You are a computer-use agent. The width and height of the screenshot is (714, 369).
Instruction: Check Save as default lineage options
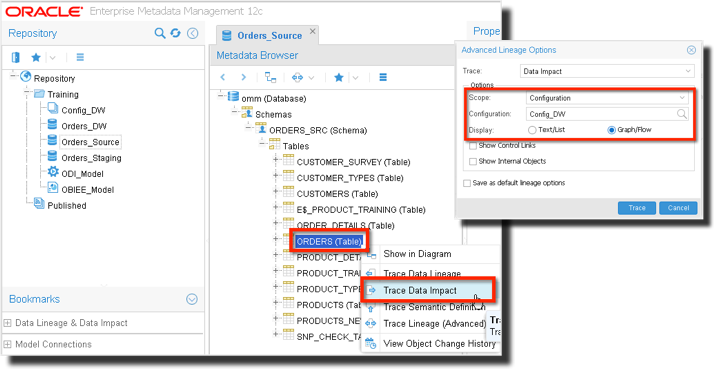coord(467,183)
